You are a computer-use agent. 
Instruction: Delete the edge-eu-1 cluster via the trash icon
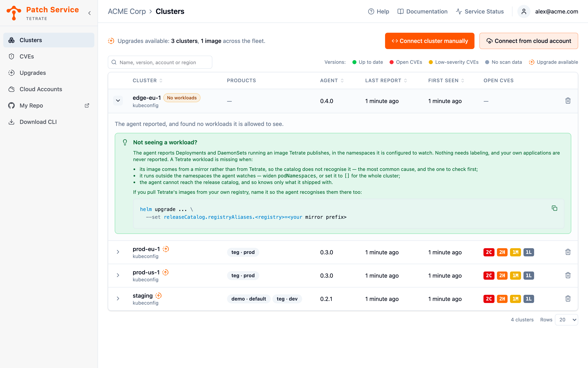568,101
